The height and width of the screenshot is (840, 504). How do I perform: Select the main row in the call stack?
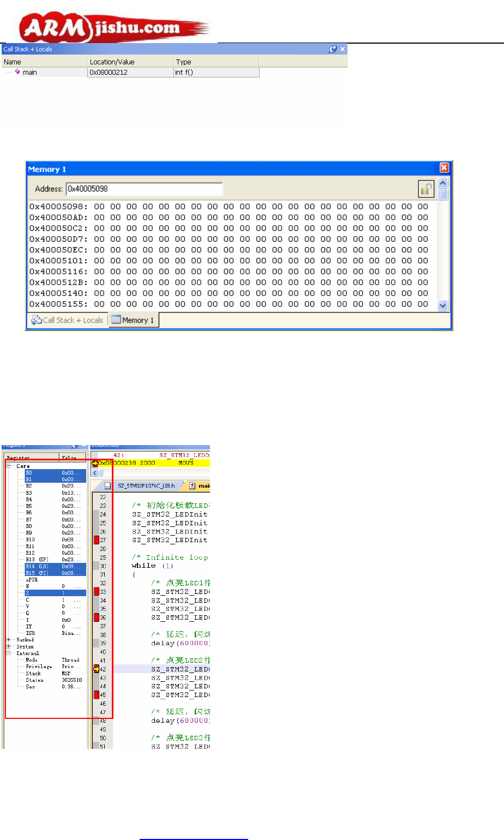tap(130, 72)
